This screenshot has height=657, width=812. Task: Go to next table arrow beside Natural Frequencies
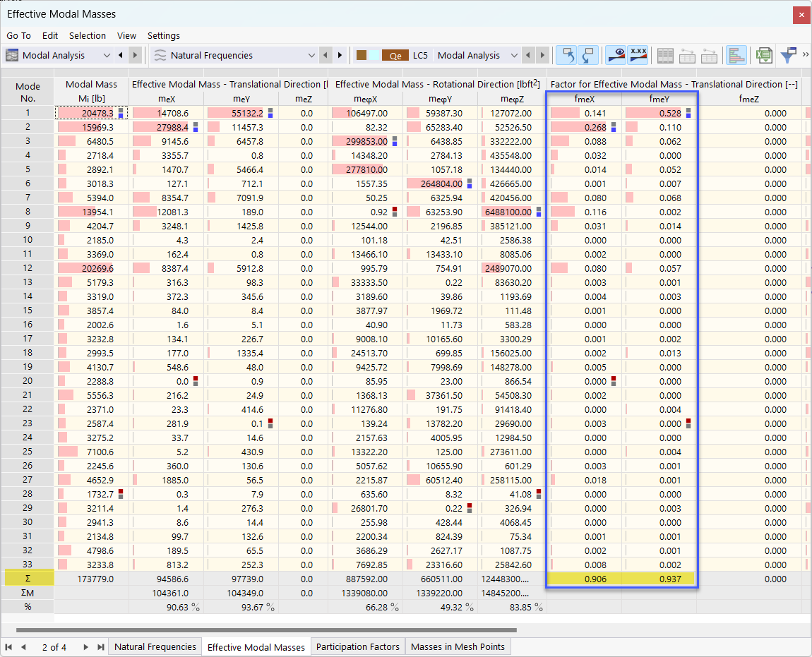point(340,56)
